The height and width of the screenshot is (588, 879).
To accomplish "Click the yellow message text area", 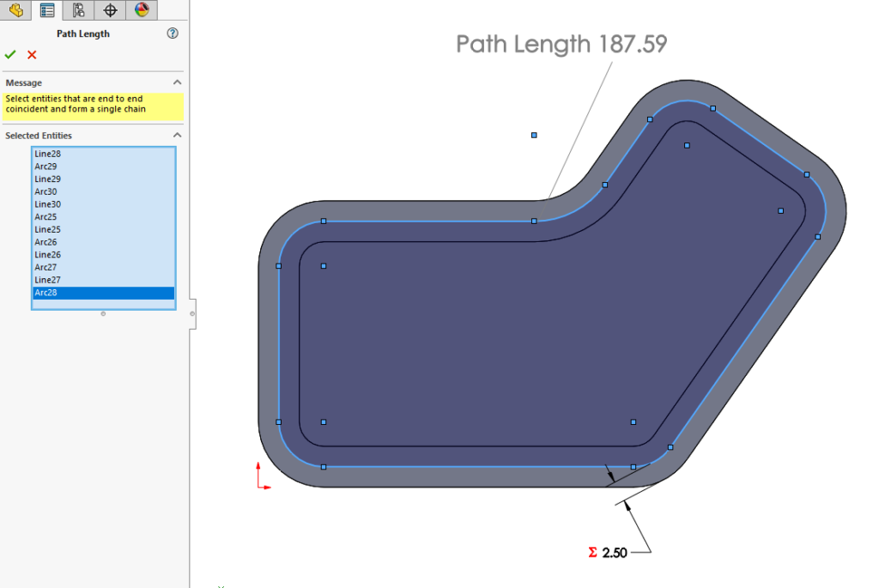I will pos(89,104).
